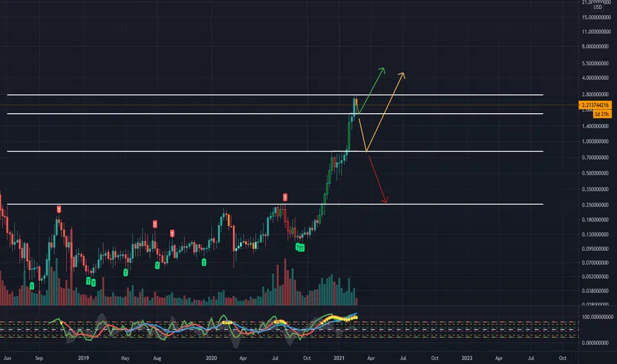Select the green upward arrow drawing

coord(371,91)
